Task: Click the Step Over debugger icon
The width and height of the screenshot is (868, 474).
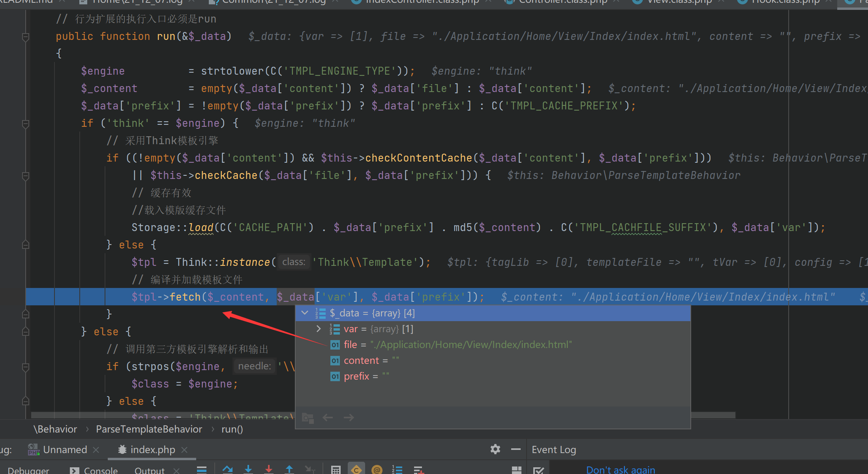Action: [x=227, y=469]
